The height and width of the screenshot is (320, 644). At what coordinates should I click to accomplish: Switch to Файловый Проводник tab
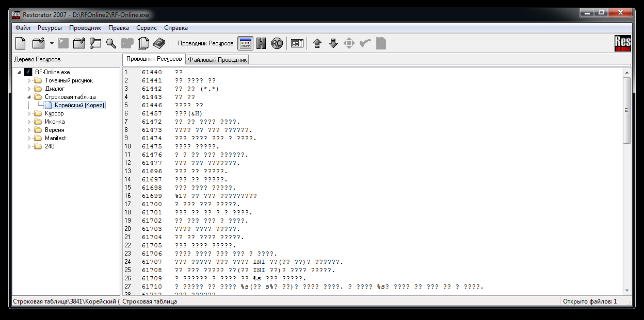(x=217, y=60)
